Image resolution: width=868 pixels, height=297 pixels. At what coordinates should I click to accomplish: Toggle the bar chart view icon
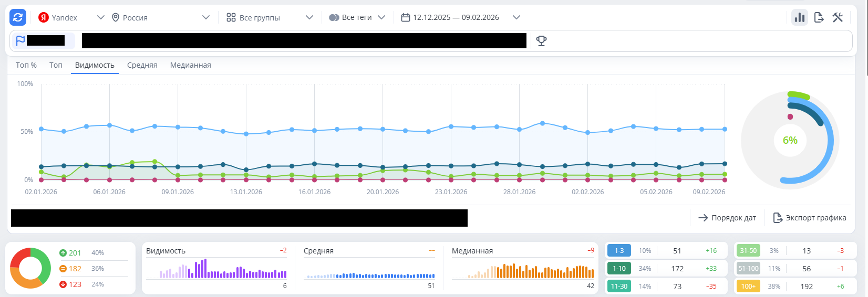tap(800, 17)
